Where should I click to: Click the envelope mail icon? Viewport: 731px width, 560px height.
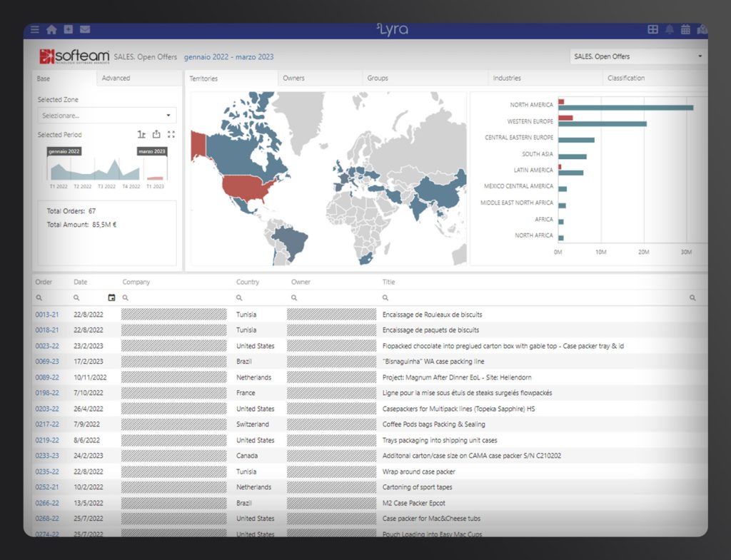coord(85,29)
